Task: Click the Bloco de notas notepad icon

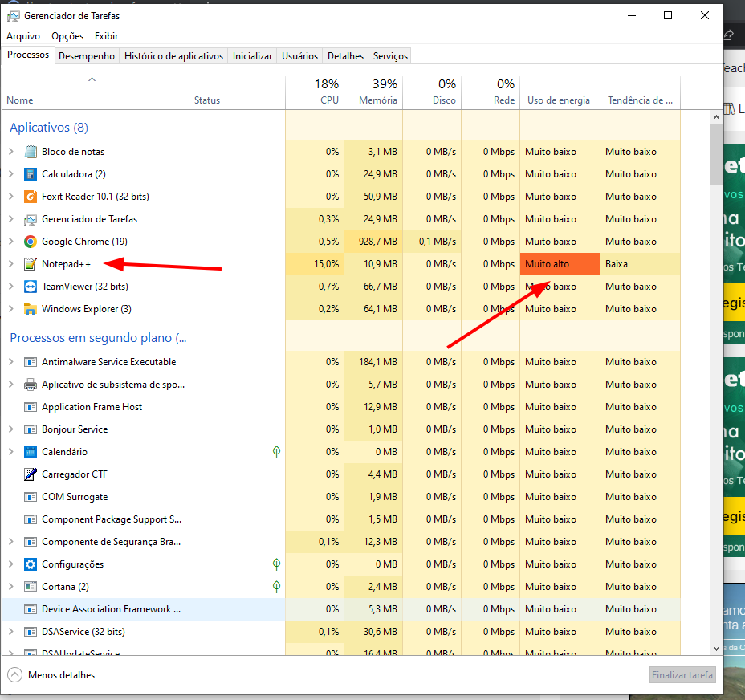Action: click(x=31, y=152)
